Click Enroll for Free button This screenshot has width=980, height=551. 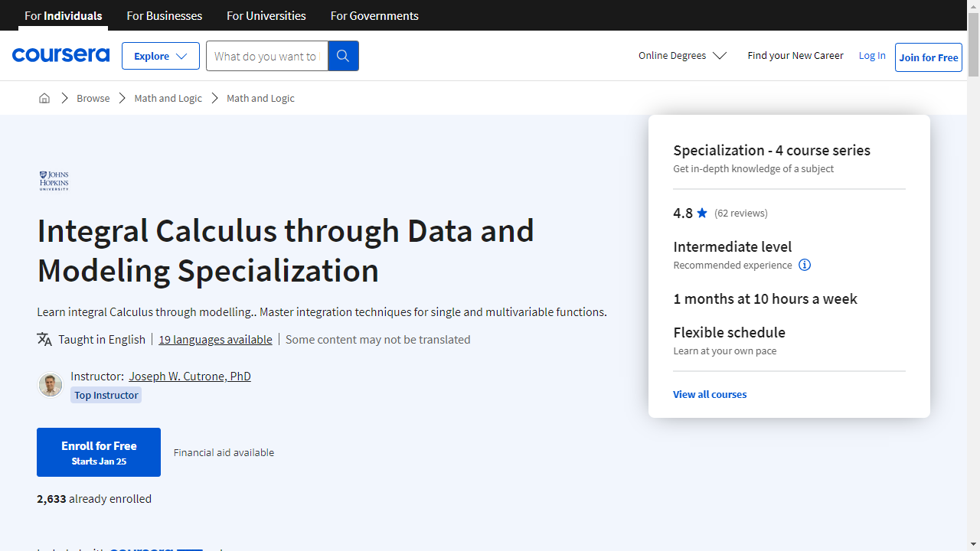pyautogui.click(x=99, y=452)
